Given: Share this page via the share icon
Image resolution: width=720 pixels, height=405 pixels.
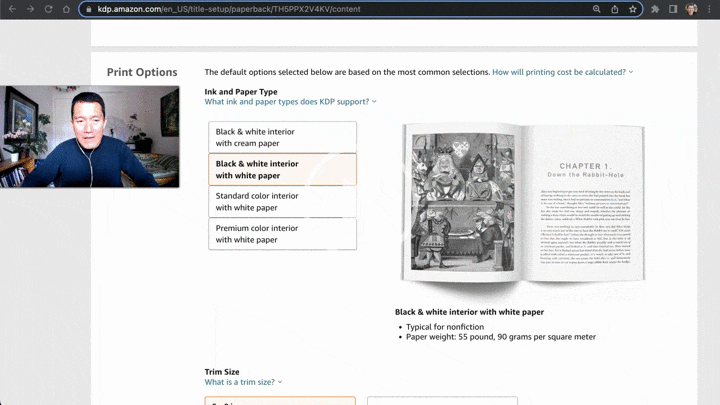Looking at the screenshot, I should click(x=614, y=9).
